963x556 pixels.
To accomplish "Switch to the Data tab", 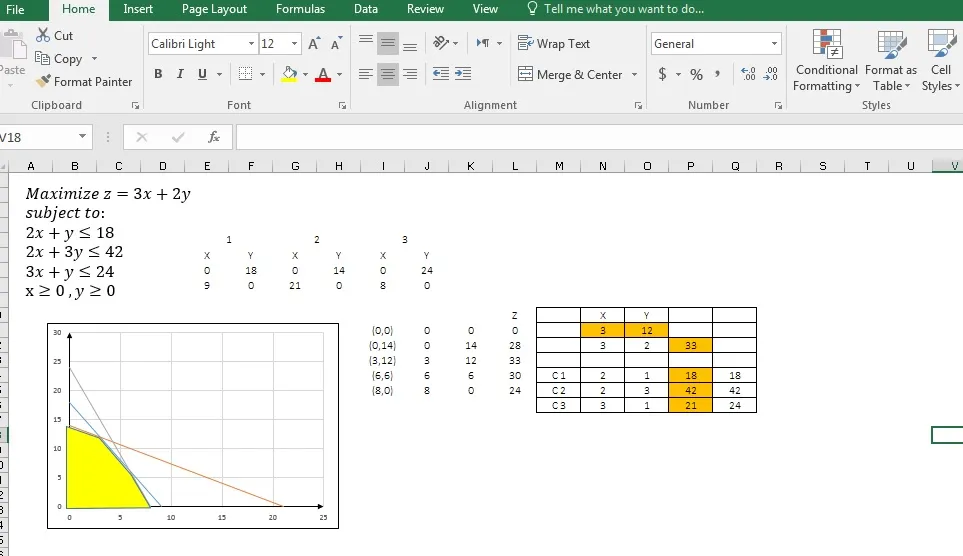I will pyautogui.click(x=366, y=9).
